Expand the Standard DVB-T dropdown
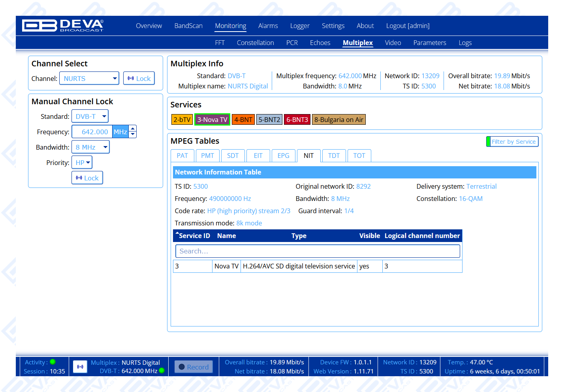564x392 pixels. coord(90,116)
